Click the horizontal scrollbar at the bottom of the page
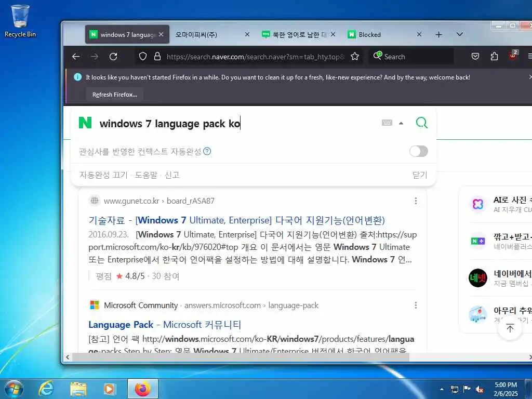Image resolution: width=532 pixels, height=399 pixels. click(241, 357)
